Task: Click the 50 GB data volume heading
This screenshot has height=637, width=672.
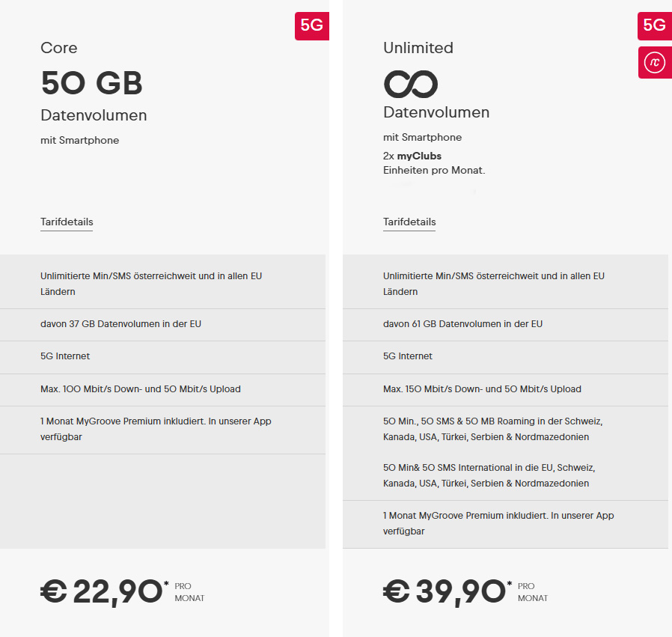Action: [91, 83]
